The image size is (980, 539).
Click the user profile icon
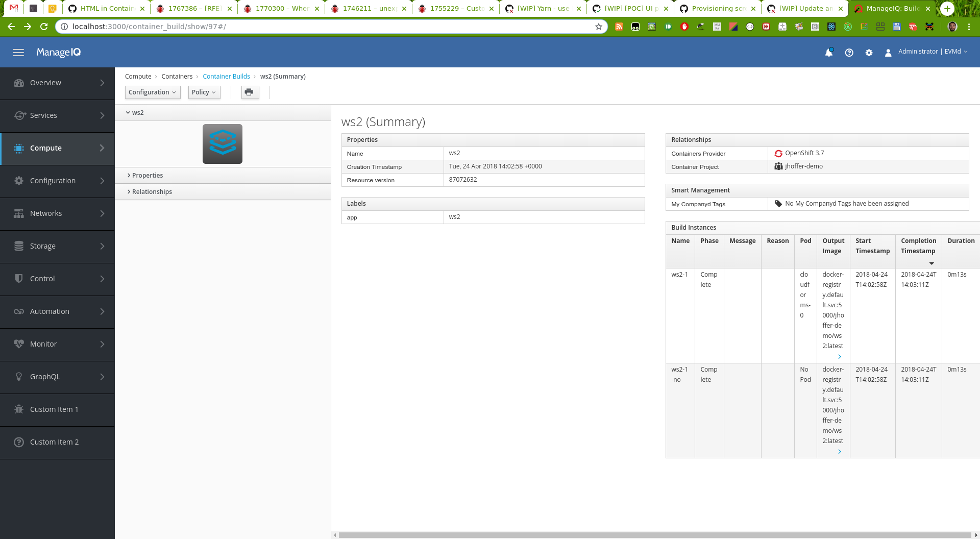[x=888, y=52]
